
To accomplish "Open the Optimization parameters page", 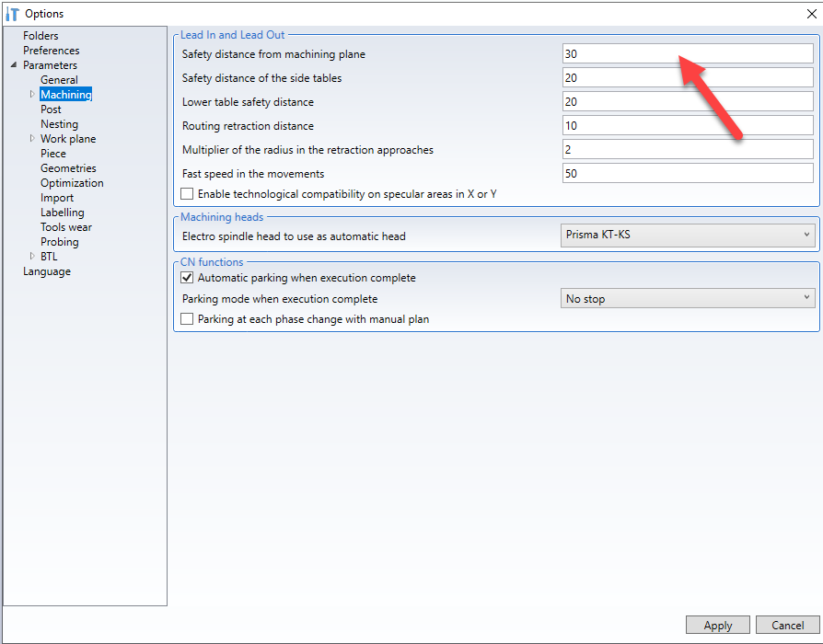I will coord(72,183).
